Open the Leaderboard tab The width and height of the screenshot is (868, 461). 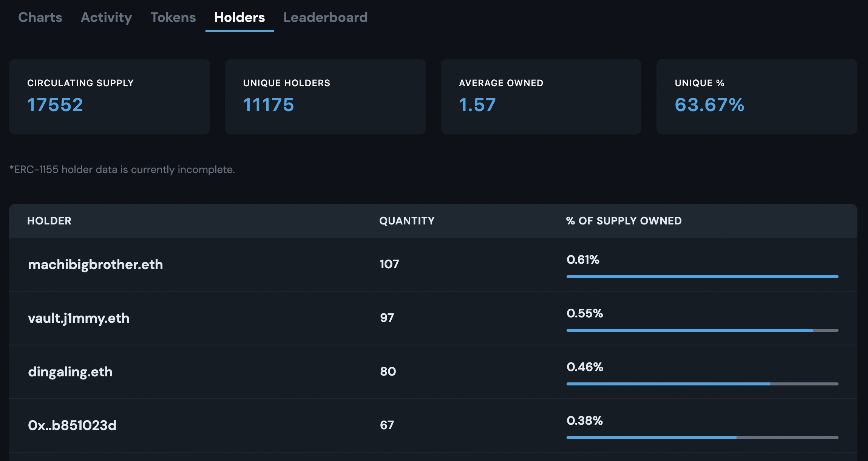coord(325,17)
